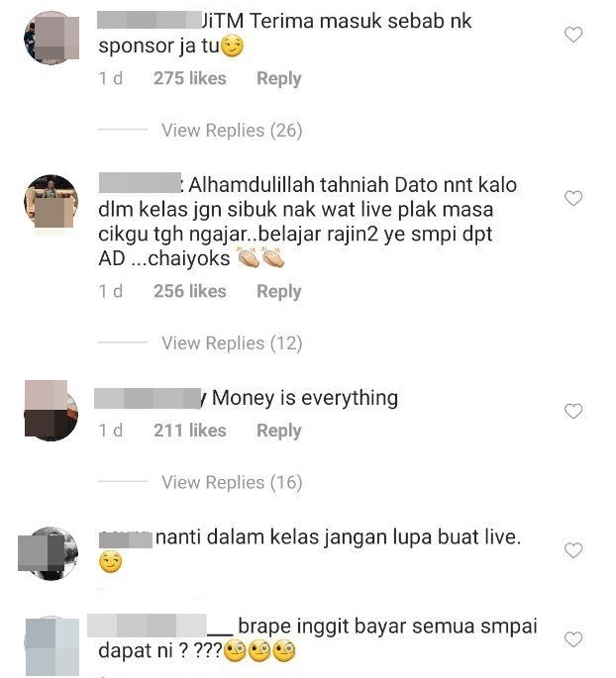Viewport: 616px width, 678px height.
Task: Reply to the comment with 256 likes
Action: (278, 291)
